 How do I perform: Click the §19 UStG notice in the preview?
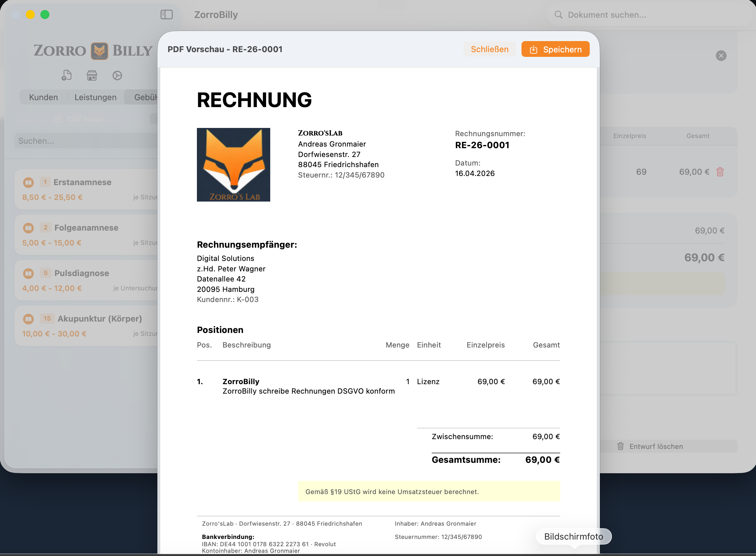(429, 492)
